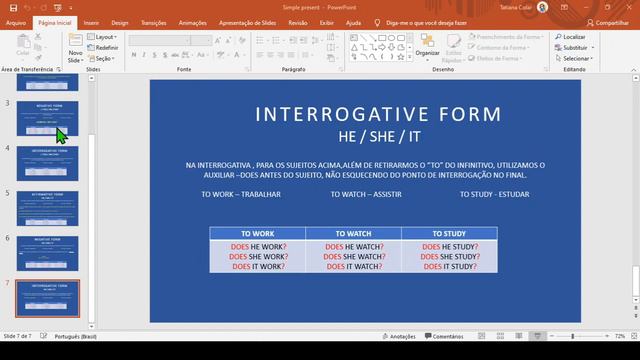640x360 pixels.
Task: Adjust the zoom slider handle
Action: [573, 336]
